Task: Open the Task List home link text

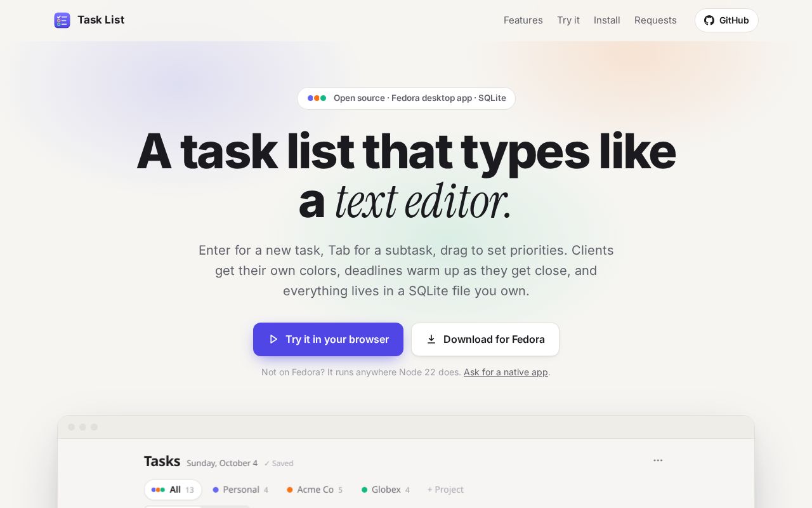Action: click(101, 20)
